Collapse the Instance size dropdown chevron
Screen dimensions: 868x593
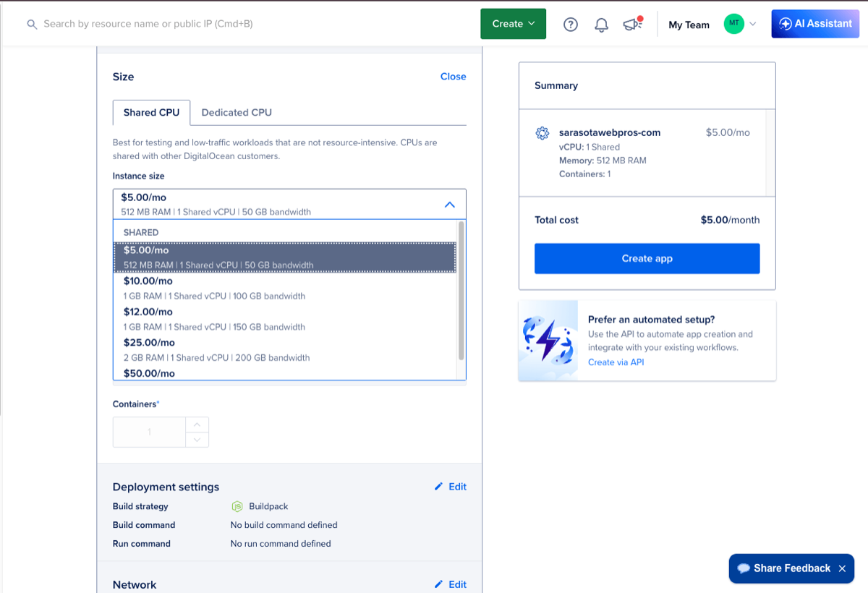point(449,205)
